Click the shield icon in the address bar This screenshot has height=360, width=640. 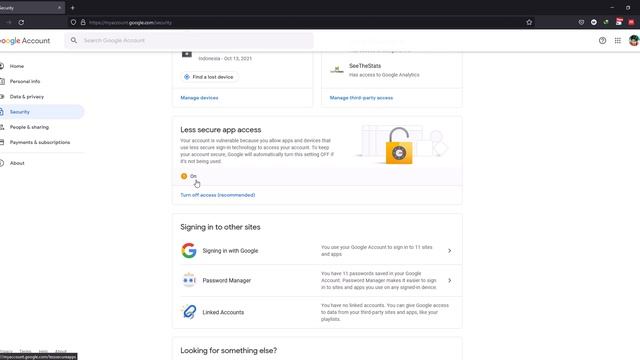tap(73, 22)
